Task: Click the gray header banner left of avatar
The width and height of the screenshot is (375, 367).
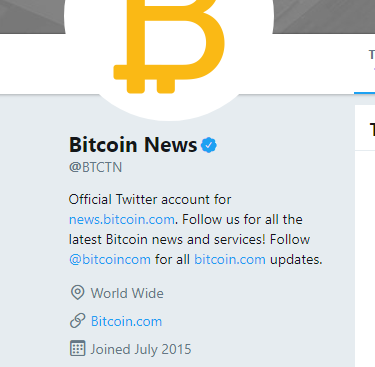Action: coord(32,17)
